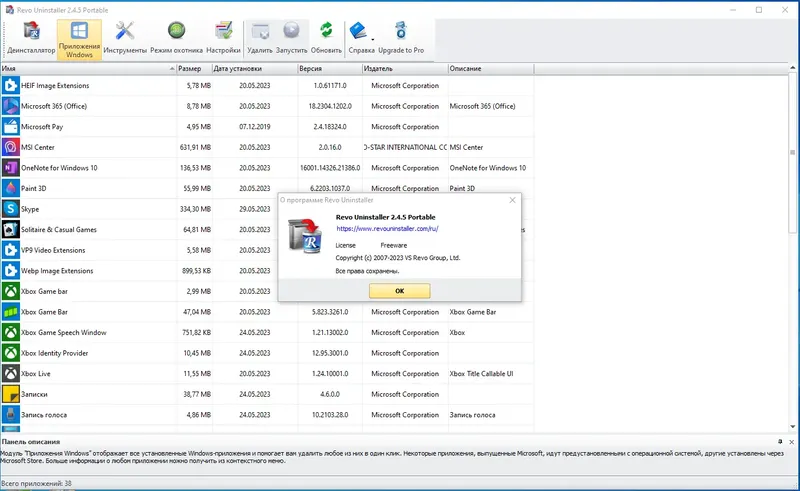This screenshot has height=491, width=800.
Task: Select Microsoft 365 (Office) icon
Action: click(x=11, y=106)
